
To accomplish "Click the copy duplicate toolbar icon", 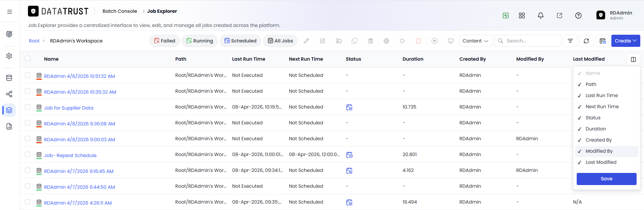I will pos(355,41).
